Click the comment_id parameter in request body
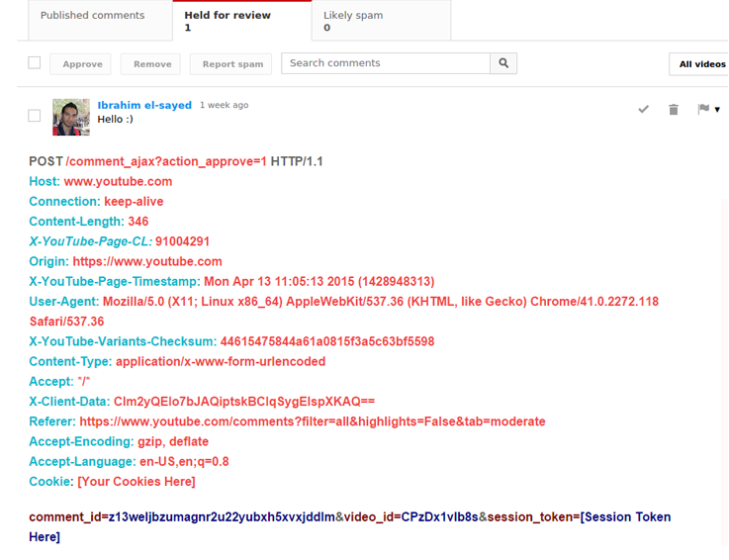 click(x=182, y=517)
